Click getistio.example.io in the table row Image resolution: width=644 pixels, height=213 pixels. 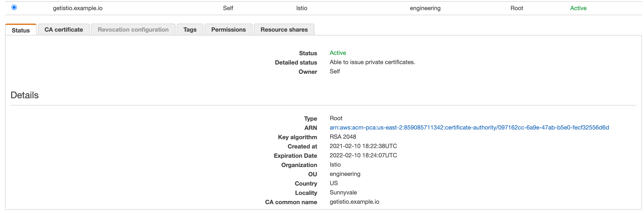point(78,8)
